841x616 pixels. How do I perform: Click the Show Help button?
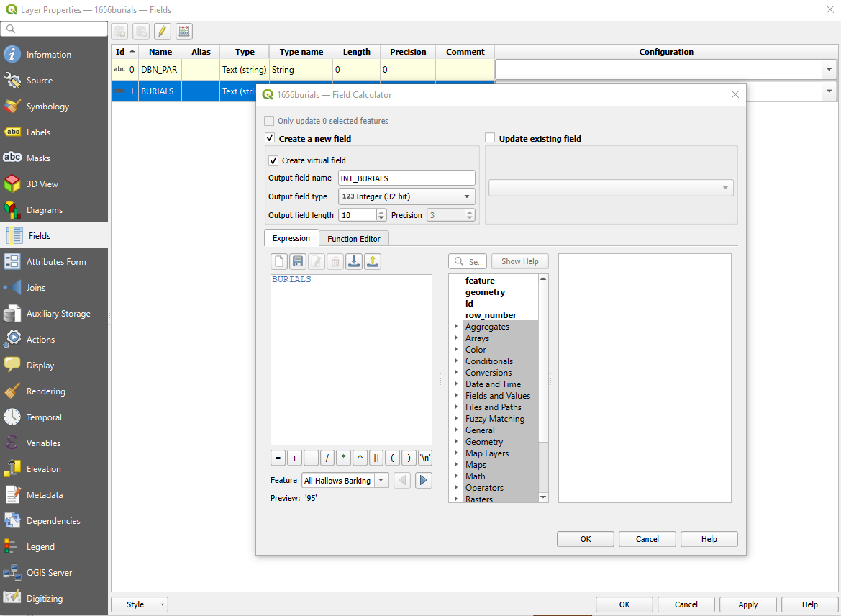coord(519,261)
